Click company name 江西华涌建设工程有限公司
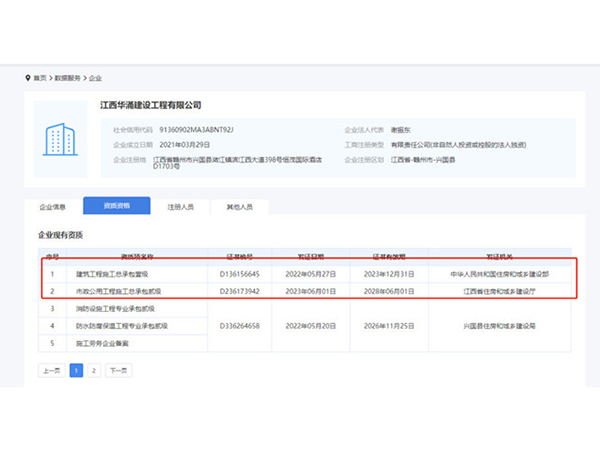 tap(151, 105)
